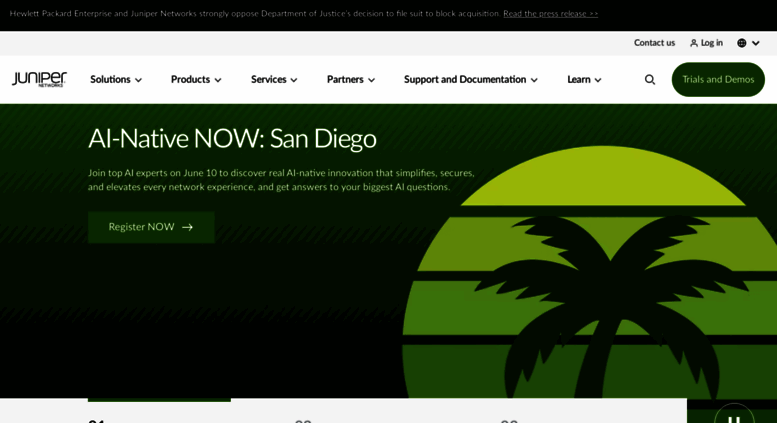Click the palm tree sunset hero image
Image resolution: width=777 pixels, height=423 pixels.
[590, 272]
